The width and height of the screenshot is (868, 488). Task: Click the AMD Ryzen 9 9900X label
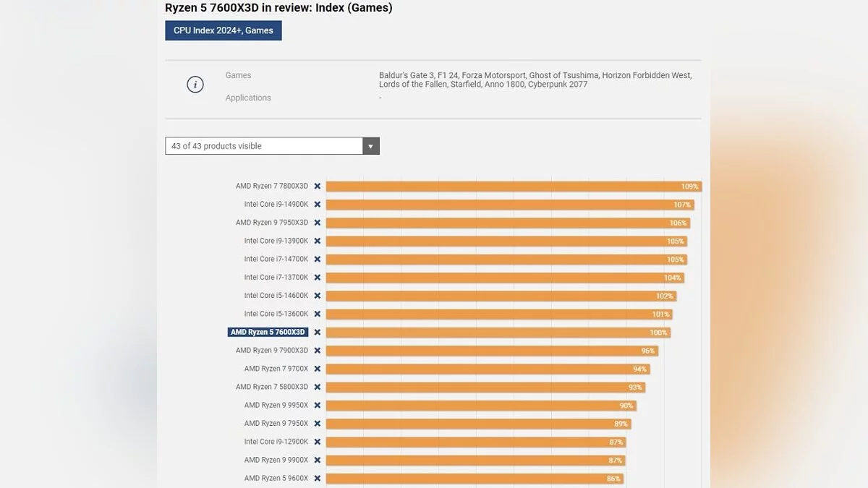pyautogui.click(x=276, y=460)
